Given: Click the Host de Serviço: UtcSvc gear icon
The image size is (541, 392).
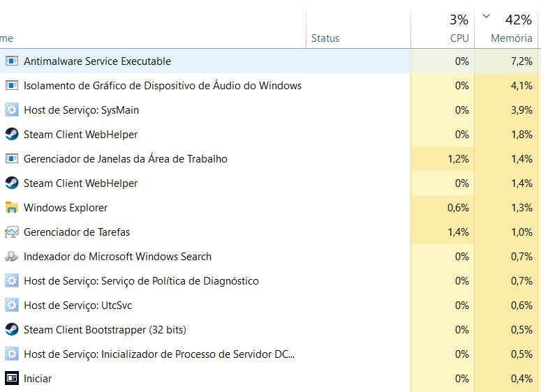Looking at the screenshot, I should [12, 306].
